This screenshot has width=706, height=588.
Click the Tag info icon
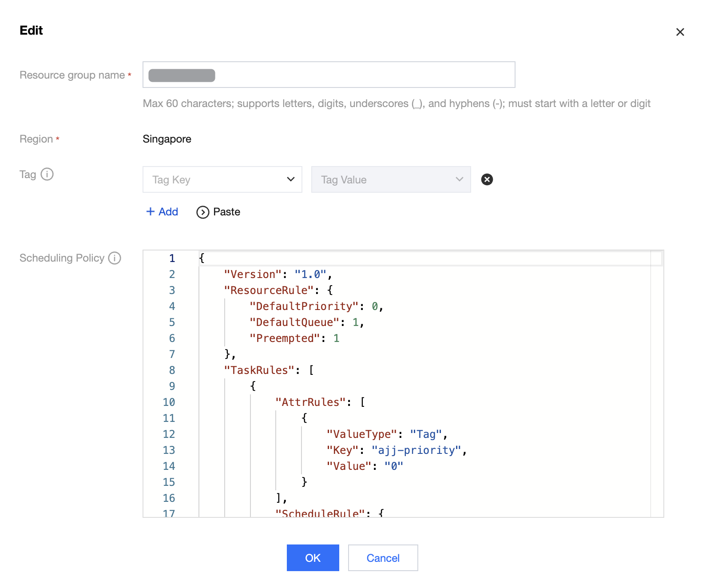tap(47, 174)
